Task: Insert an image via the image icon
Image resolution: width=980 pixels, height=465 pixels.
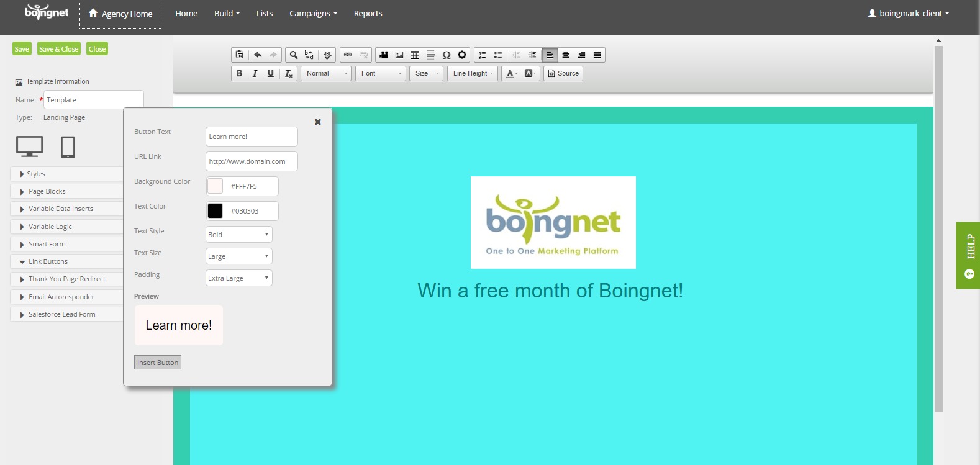Action: (x=399, y=55)
